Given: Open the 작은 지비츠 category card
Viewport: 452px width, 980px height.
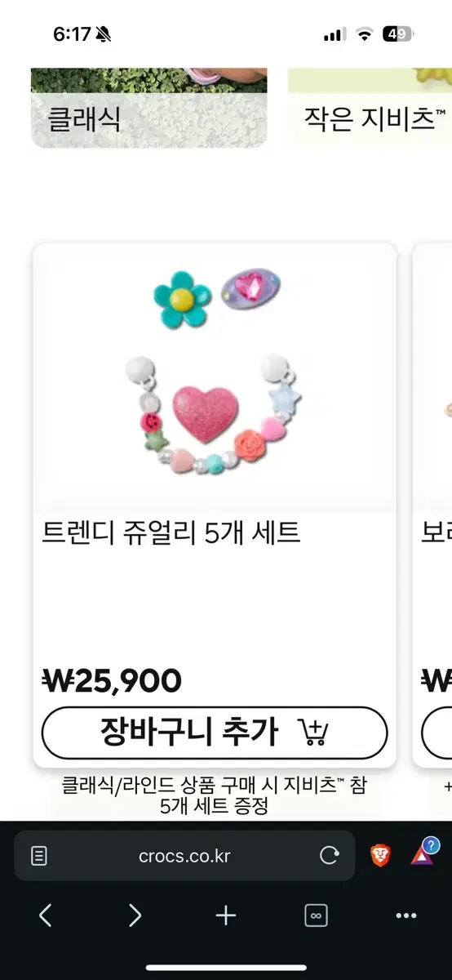Looking at the screenshot, I should tap(370, 109).
